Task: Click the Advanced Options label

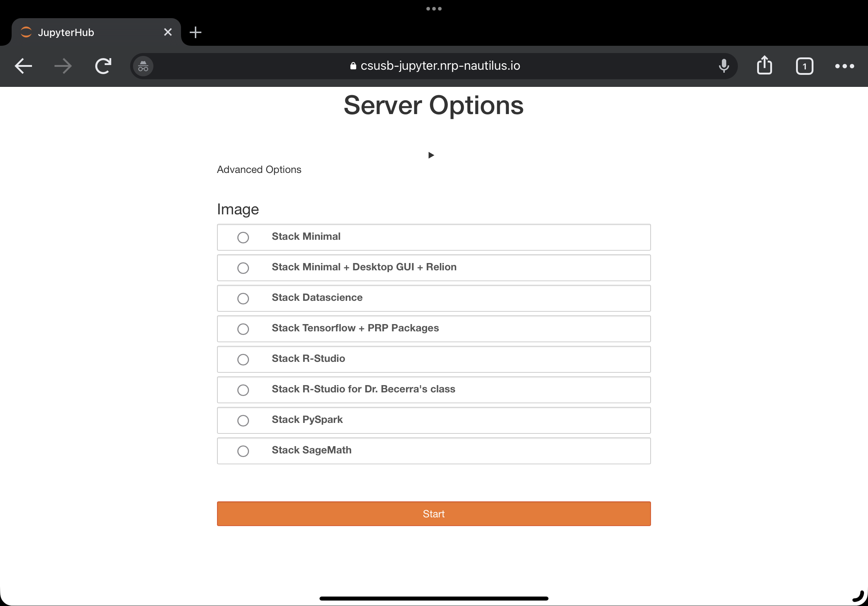Action: point(259,170)
